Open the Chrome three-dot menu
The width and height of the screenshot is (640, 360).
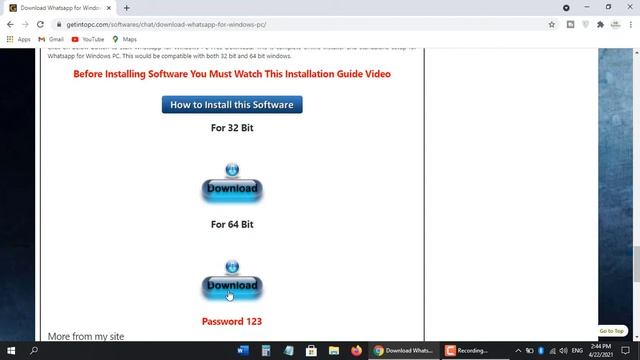pyautogui.click(x=631, y=24)
